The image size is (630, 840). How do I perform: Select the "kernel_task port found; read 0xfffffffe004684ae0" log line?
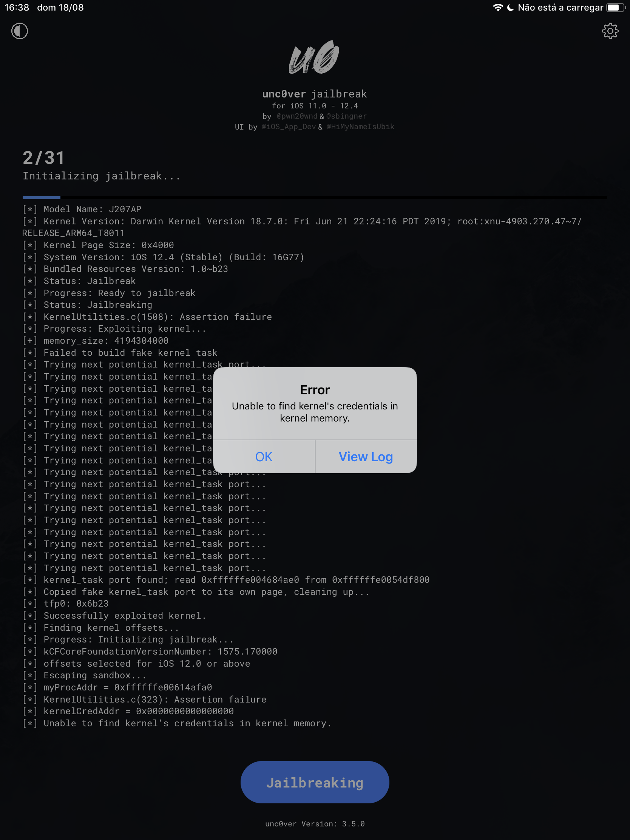click(226, 580)
